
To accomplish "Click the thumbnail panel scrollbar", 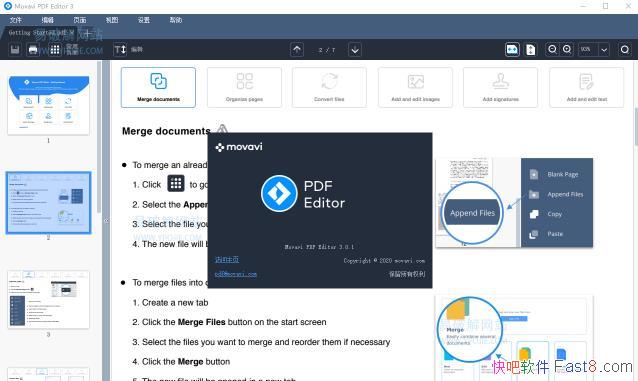I will click(x=99, y=136).
